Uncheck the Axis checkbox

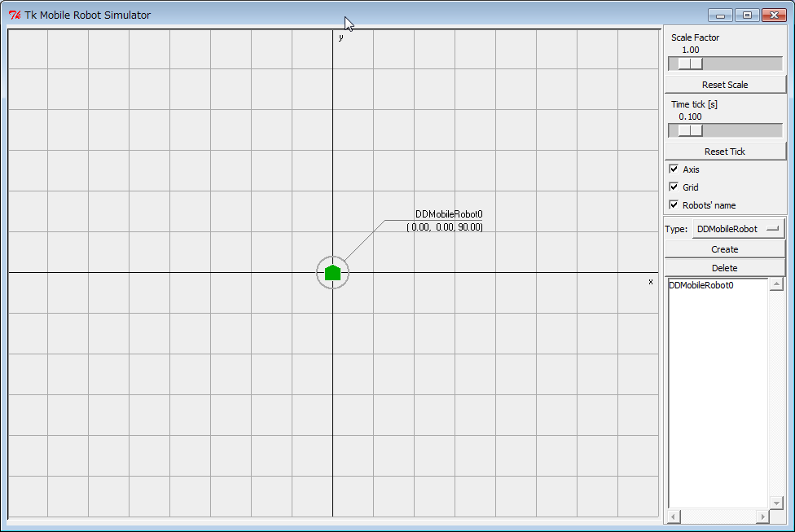point(674,169)
